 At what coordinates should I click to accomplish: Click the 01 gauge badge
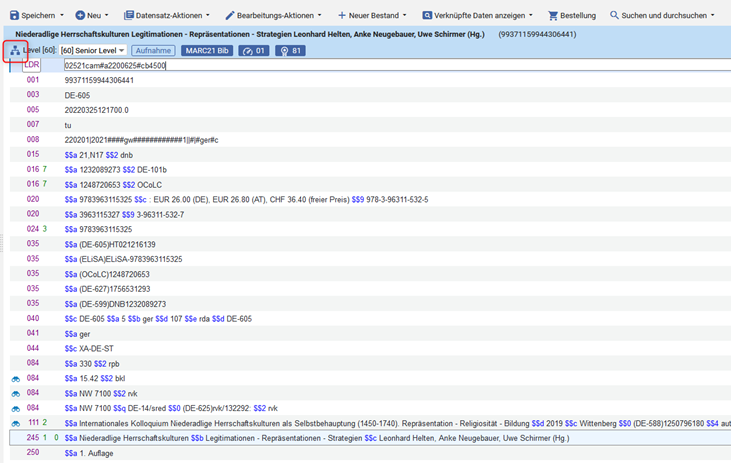click(254, 51)
